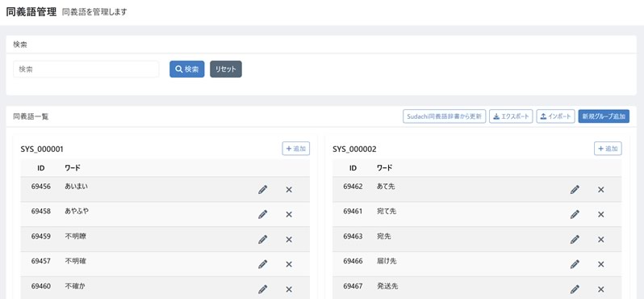
Task: Select ID 69462 cell
Action: [353, 187]
